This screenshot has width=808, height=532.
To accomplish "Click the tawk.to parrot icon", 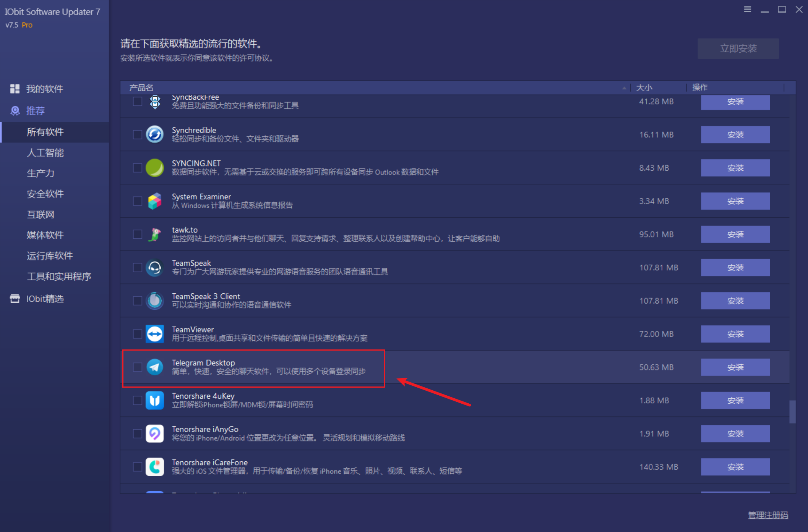I will (x=155, y=234).
